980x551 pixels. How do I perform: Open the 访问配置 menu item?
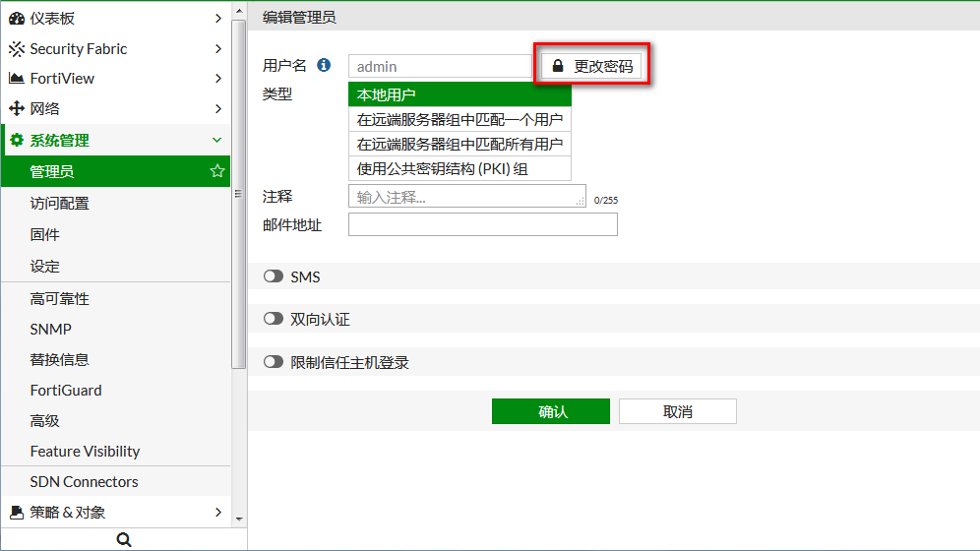tap(60, 204)
